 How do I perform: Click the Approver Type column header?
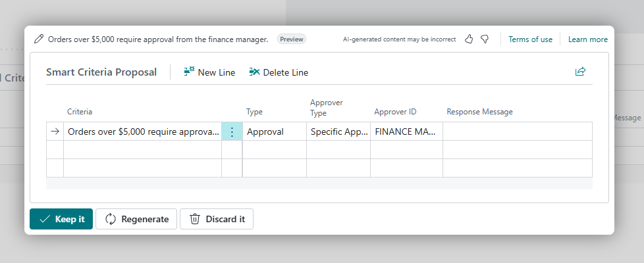[327, 107]
